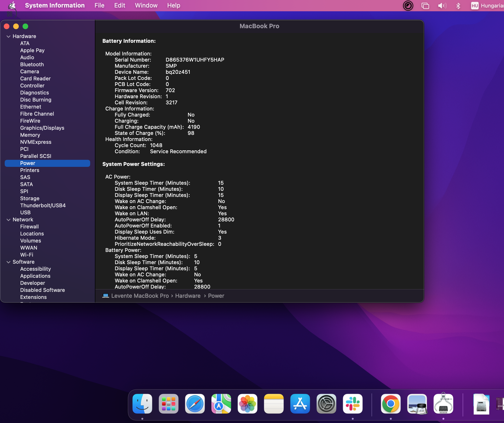Click the laptop icon in path bar
This screenshot has height=423, width=504.
click(x=106, y=296)
